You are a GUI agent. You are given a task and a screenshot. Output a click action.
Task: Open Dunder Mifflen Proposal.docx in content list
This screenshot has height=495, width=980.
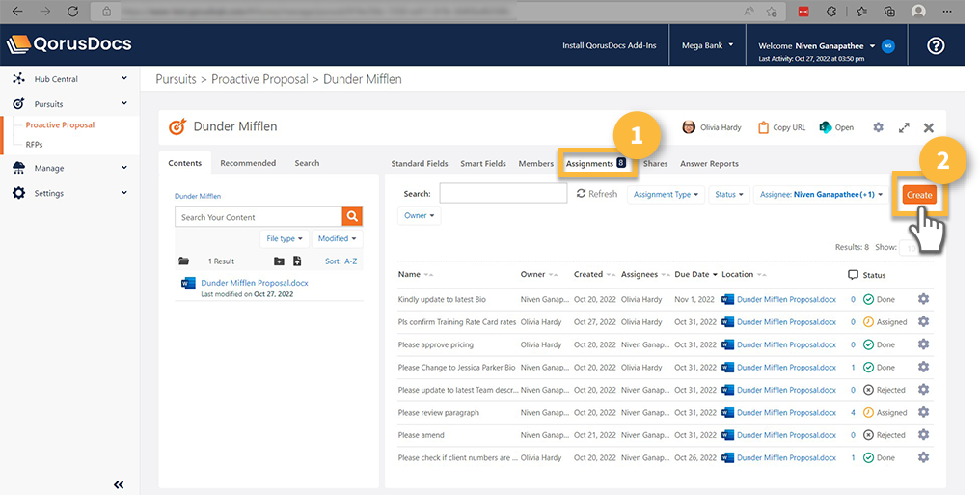tap(255, 283)
